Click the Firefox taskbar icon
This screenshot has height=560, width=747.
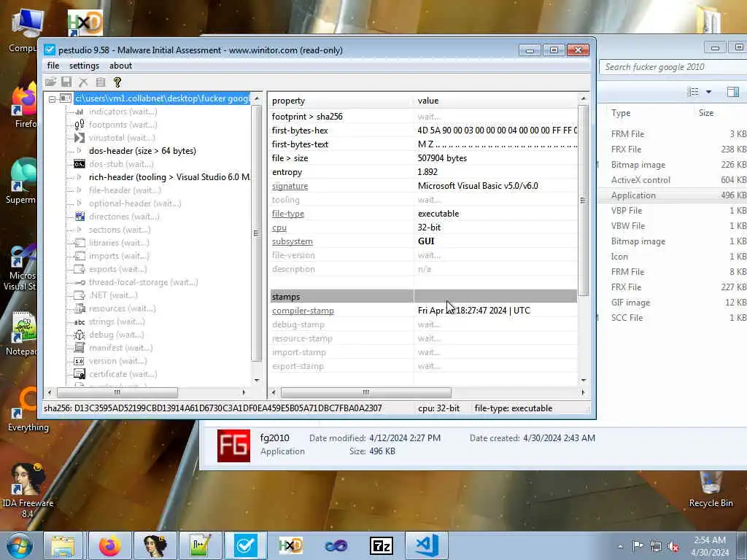109,545
